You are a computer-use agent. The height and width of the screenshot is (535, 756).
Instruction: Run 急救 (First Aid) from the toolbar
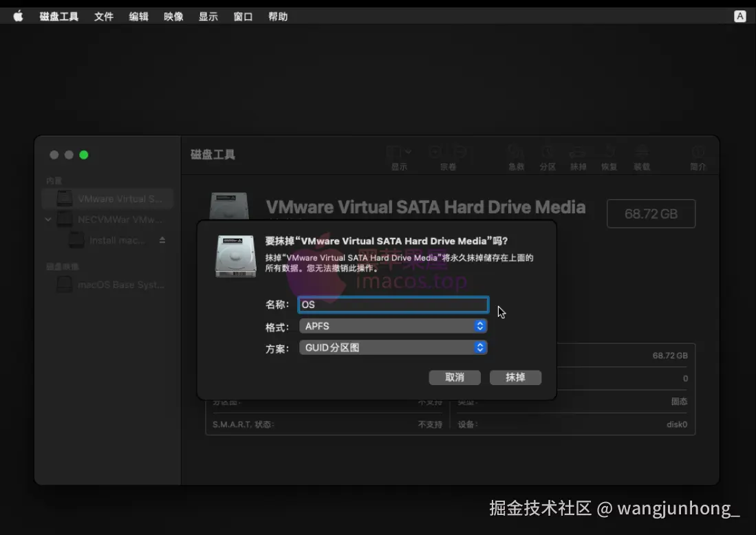[515, 155]
